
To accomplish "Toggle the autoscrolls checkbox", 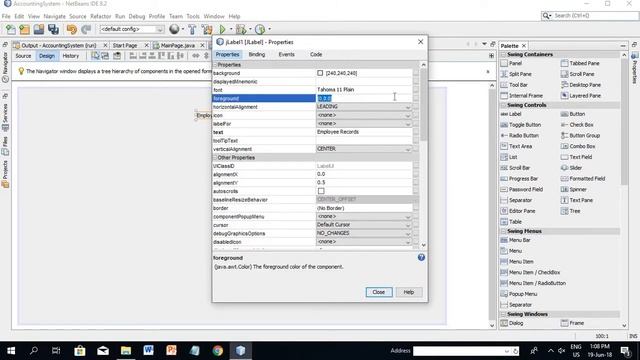I will [x=321, y=191].
